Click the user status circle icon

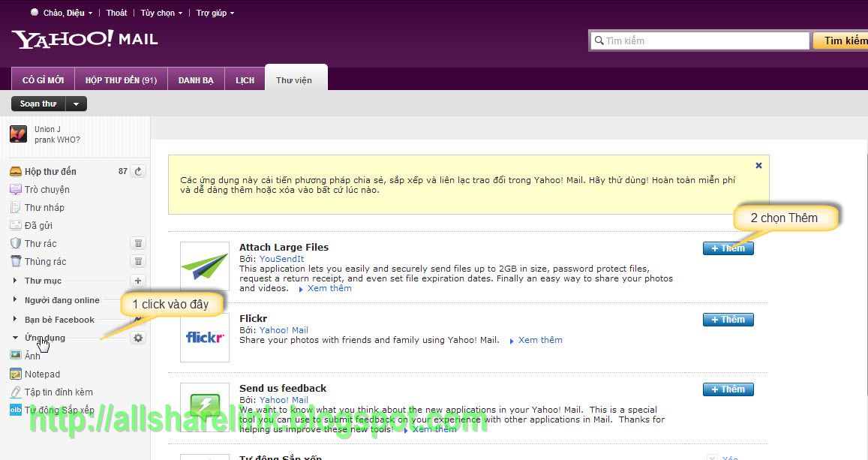[35, 12]
